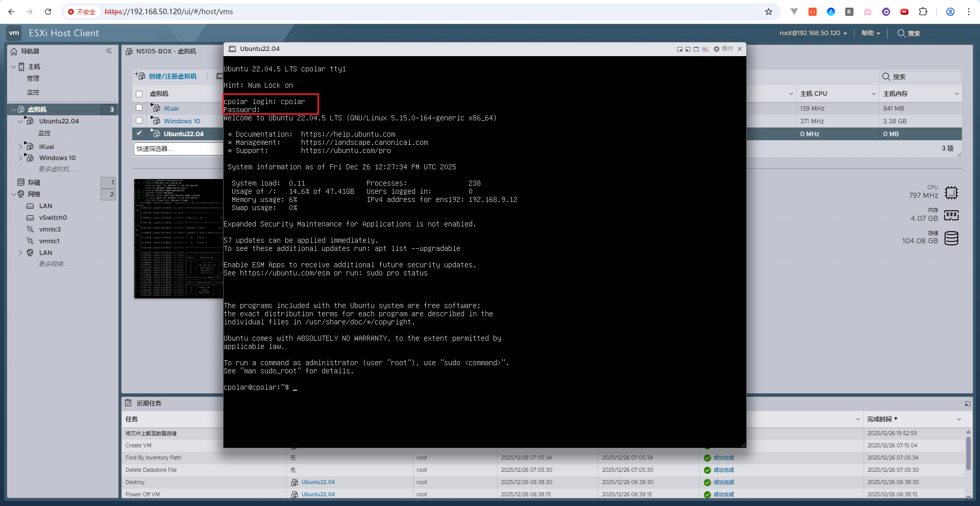The height and width of the screenshot is (506, 980).
Task: Open the root@192.168.50.120 user dropdown
Action: (813, 33)
